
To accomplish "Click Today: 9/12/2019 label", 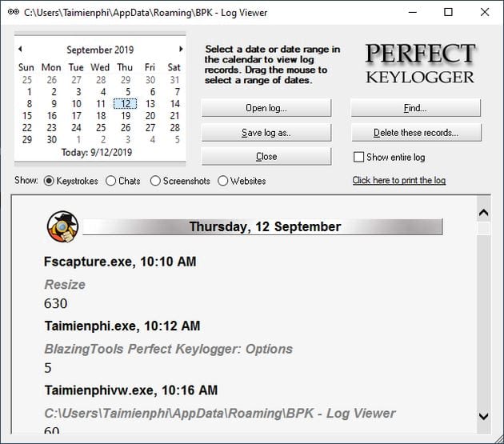I will click(x=97, y=152).
